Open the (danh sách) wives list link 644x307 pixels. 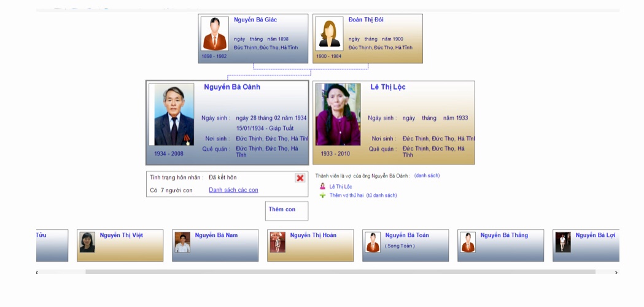(427, 176)
